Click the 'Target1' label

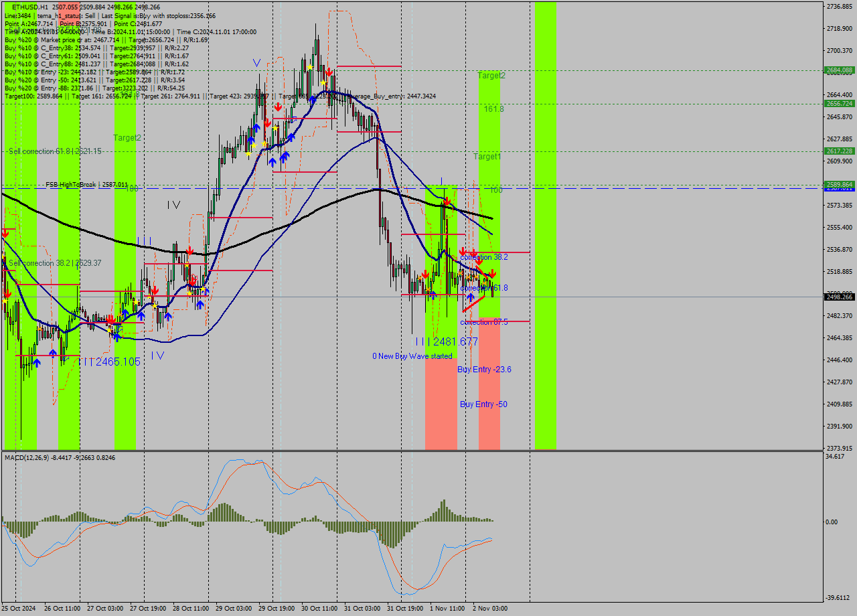(487, 157)
